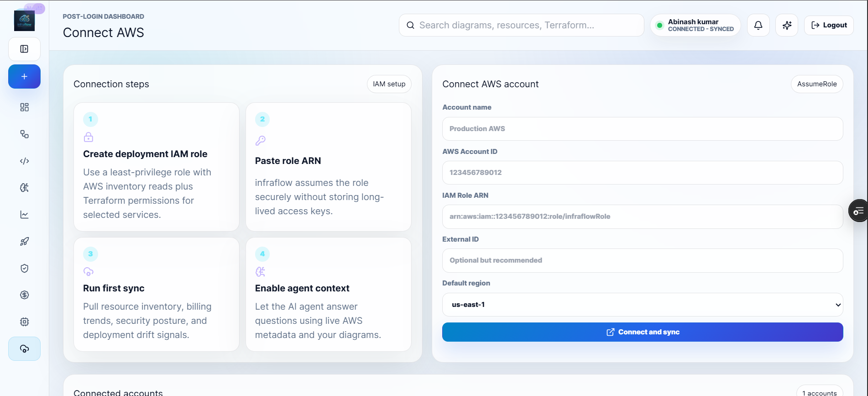The image size is (868, 396).
Task: Open the Default region dropdown
Action: (642, 305)
